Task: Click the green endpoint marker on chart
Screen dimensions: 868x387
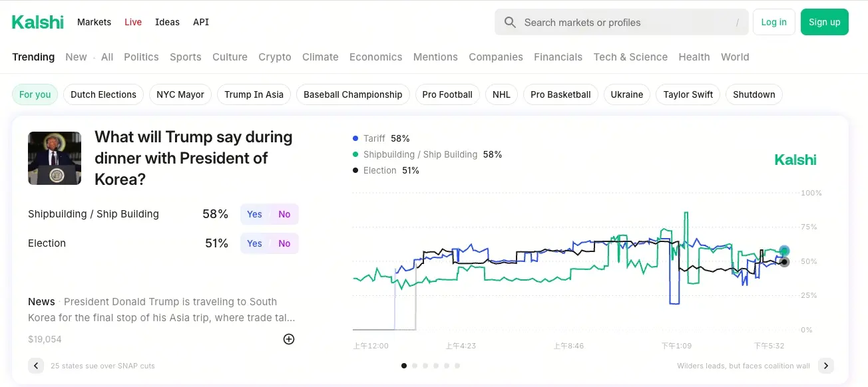Action: coord(784,251)
